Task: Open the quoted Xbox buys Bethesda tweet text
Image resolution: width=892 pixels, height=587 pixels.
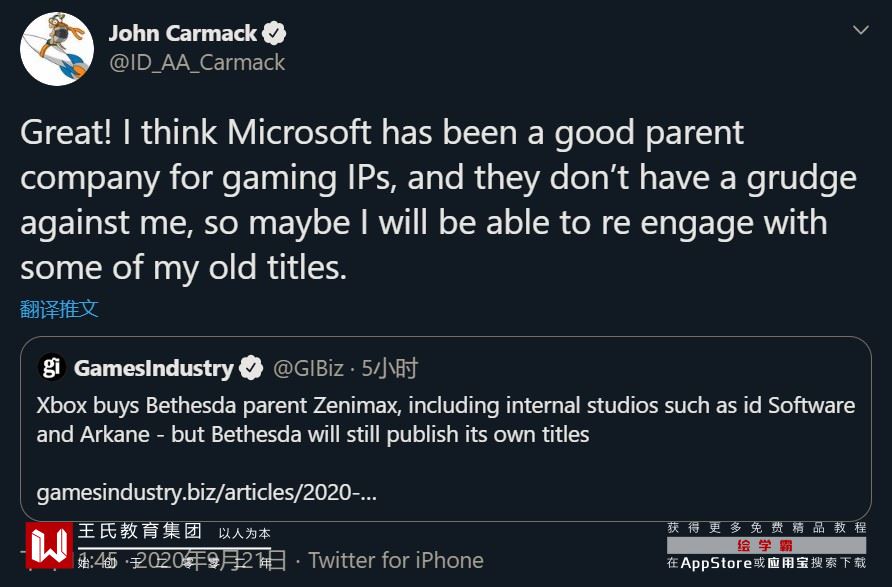Action: pyautogui.click(x=445, y=420)
